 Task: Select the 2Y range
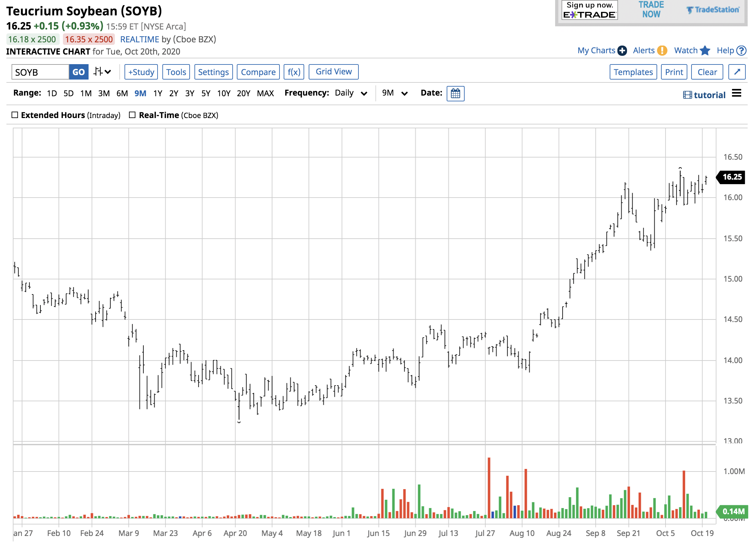click(x=174, y=93)
